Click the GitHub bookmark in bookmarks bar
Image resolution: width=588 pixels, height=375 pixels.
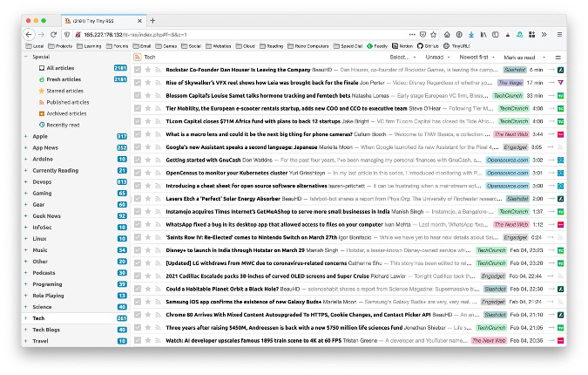tap(426, 44)
